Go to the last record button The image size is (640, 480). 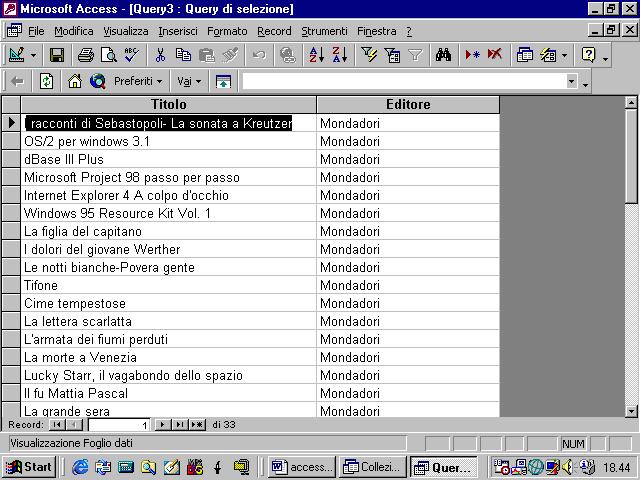[x=179, y=425]
